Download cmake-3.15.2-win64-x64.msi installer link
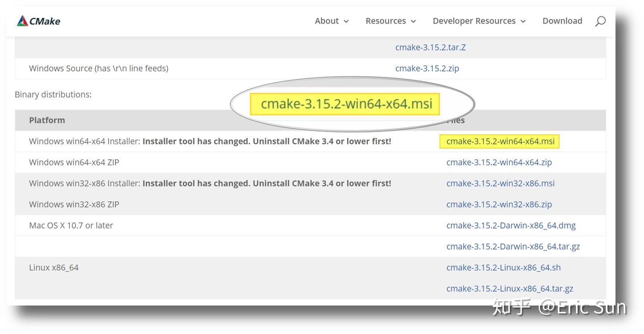 tap(500, 141)
